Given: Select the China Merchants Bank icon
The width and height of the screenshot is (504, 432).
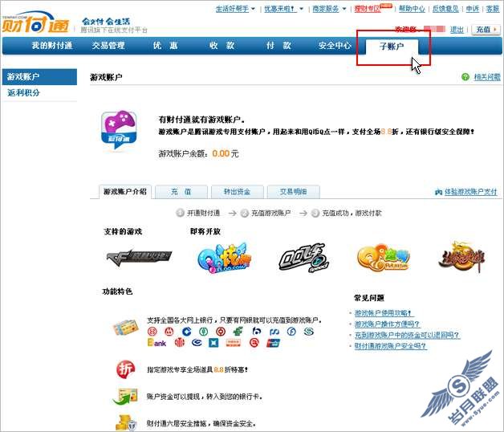Looking at the screenshot, I should (169, 332).
